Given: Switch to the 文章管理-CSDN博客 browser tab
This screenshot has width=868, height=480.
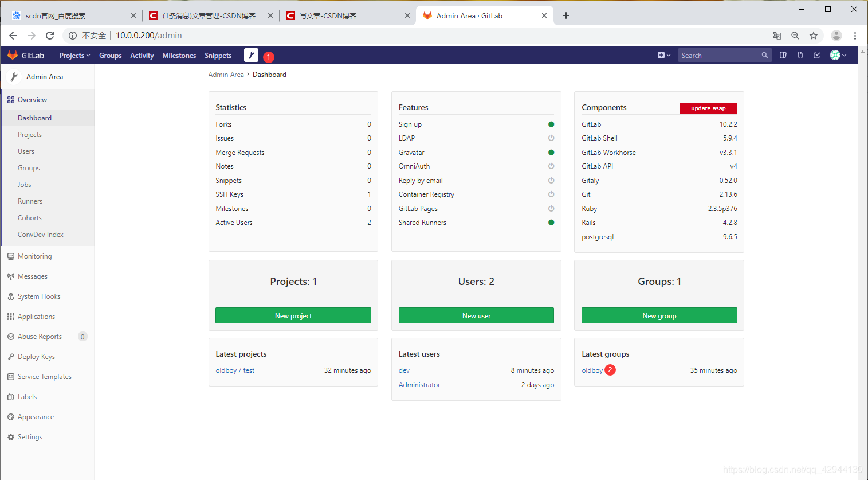Looking at the screenshot, I should click(x=210, y=15).
